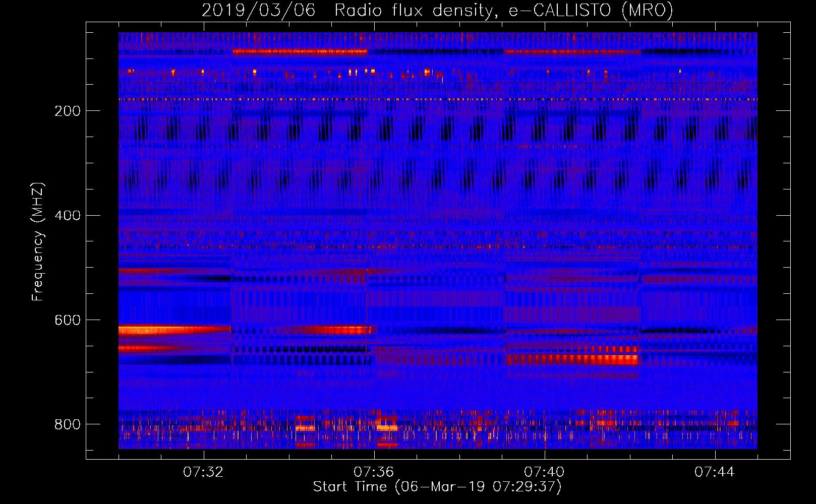Click the 07:36 time tick label
The height and width of the screenshot is (504, 816).
pos(374,472)
